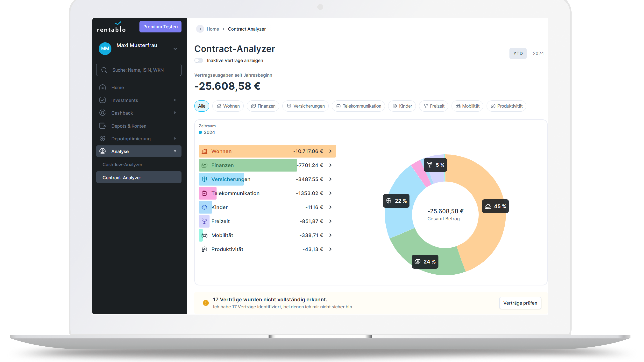This screenshot has height=362, width=644.
Task: Select the Kinder filter chip
Action: [x=402, y=106]
